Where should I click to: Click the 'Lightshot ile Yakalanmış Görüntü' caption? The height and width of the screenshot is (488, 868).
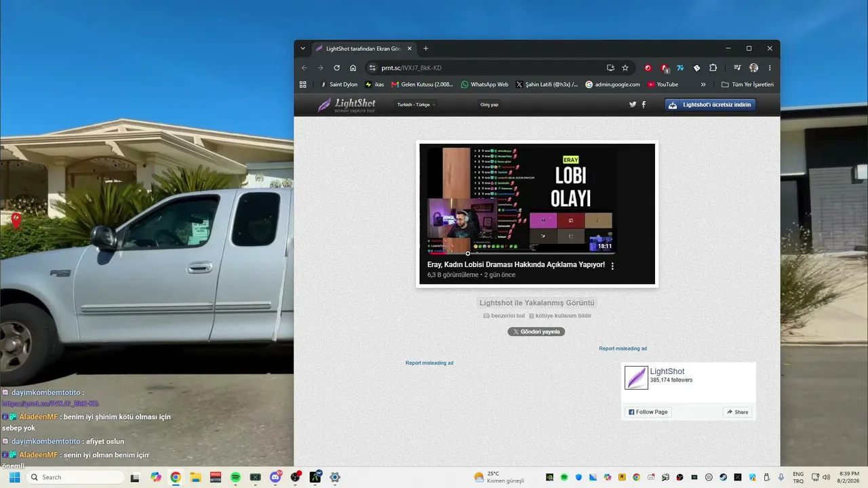(537, 303)
